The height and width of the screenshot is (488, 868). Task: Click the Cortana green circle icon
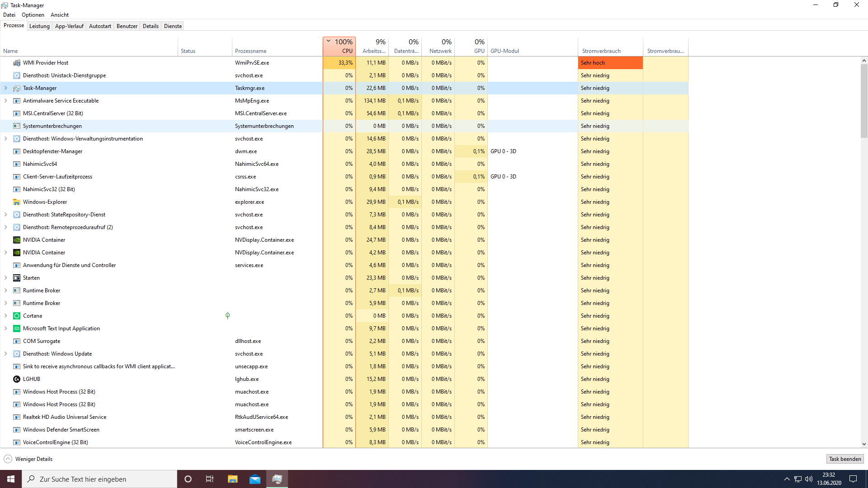click(17, 316)
